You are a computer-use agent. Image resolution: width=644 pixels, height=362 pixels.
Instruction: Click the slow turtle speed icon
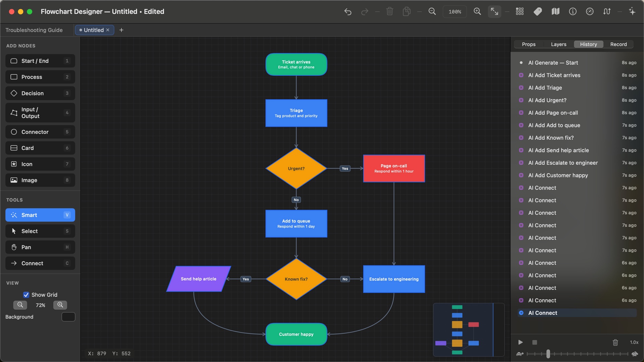pos(520,354)
